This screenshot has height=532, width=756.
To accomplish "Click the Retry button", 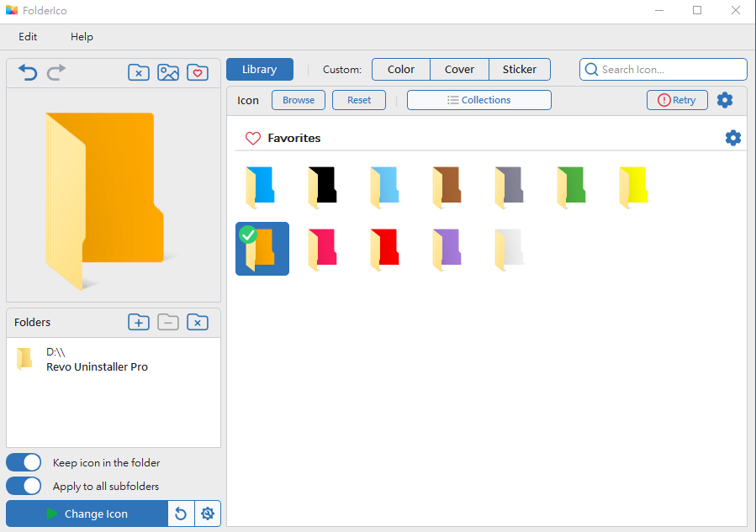I will pos(677,100).
